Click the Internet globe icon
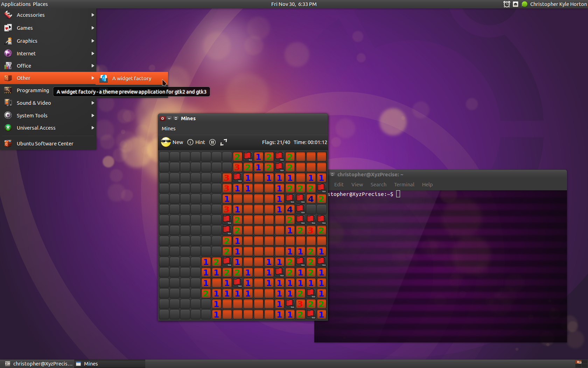The height and width of the screenshot is (368, 588). (x=8, y=53)
